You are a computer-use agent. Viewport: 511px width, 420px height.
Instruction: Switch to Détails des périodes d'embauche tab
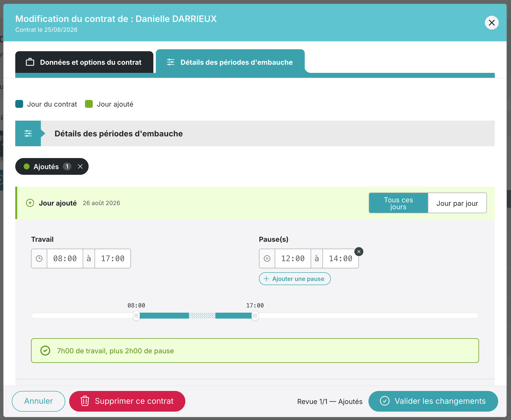click(230, 62)
